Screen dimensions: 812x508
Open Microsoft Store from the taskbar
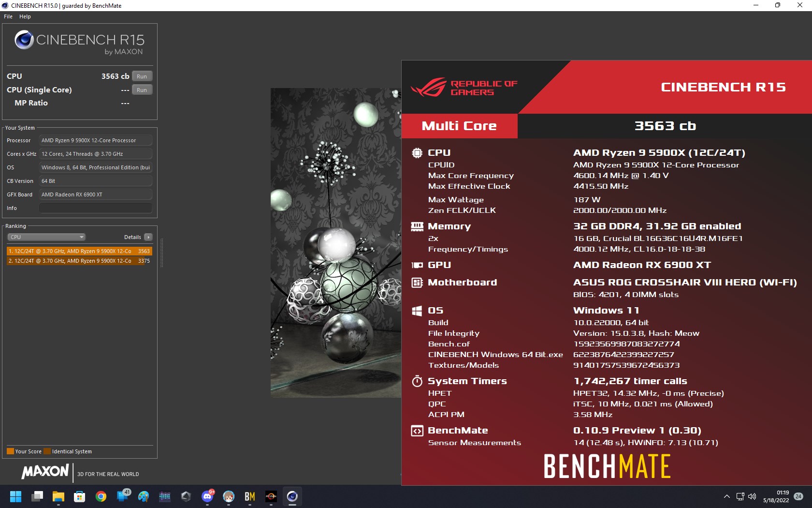(x=80, y=496)
